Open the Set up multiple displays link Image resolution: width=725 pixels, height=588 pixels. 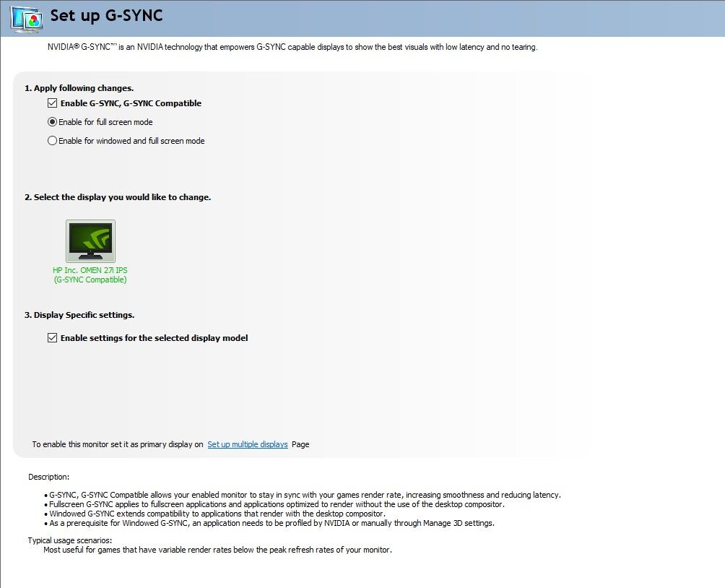click(248, 444)
